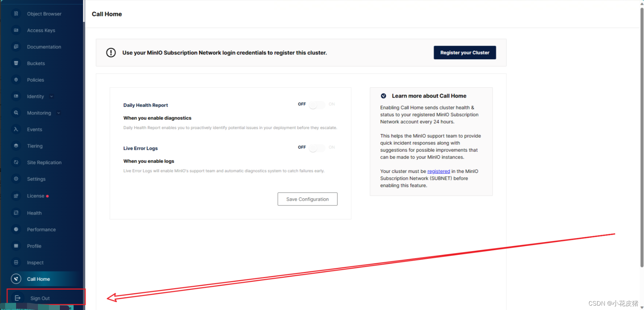Click the License sidebar icon
The width and height of the screenshot is (644, 310).
coord(16,196)
